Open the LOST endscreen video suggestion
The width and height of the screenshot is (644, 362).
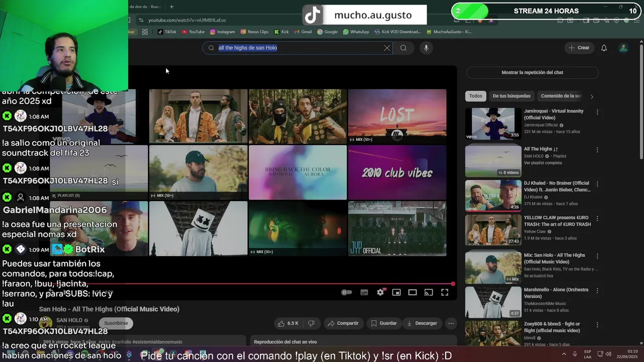(397, 116)
